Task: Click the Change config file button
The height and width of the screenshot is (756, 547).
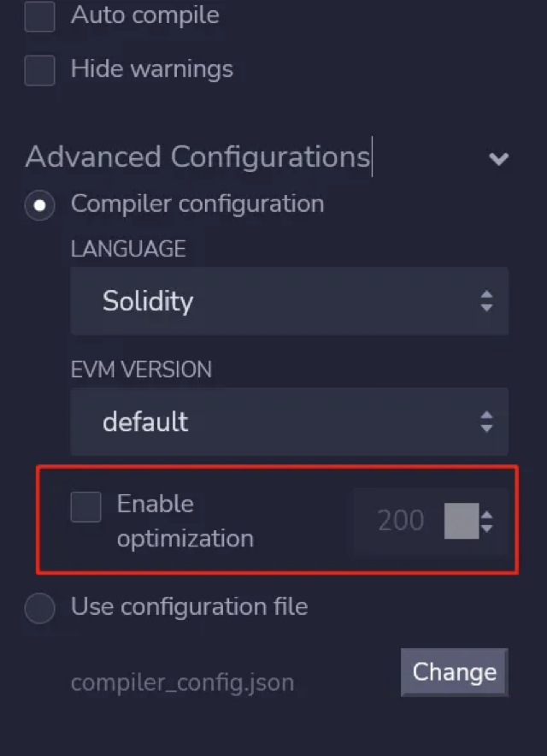Action: tap(454, 672)
